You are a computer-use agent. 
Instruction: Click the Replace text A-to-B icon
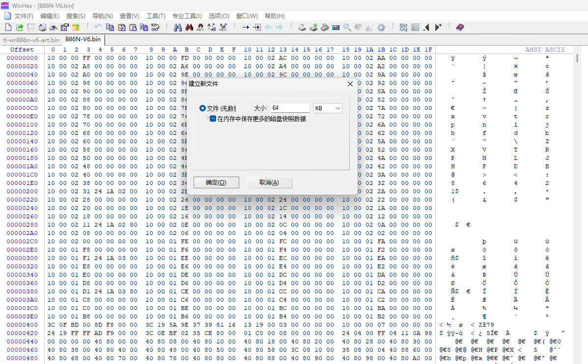212,27
